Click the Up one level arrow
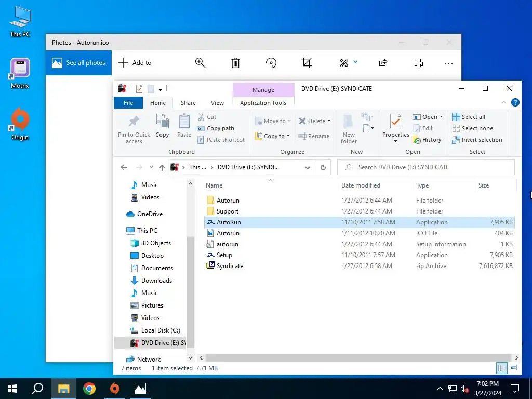532x399 pixels. click(x=162, y=167)
